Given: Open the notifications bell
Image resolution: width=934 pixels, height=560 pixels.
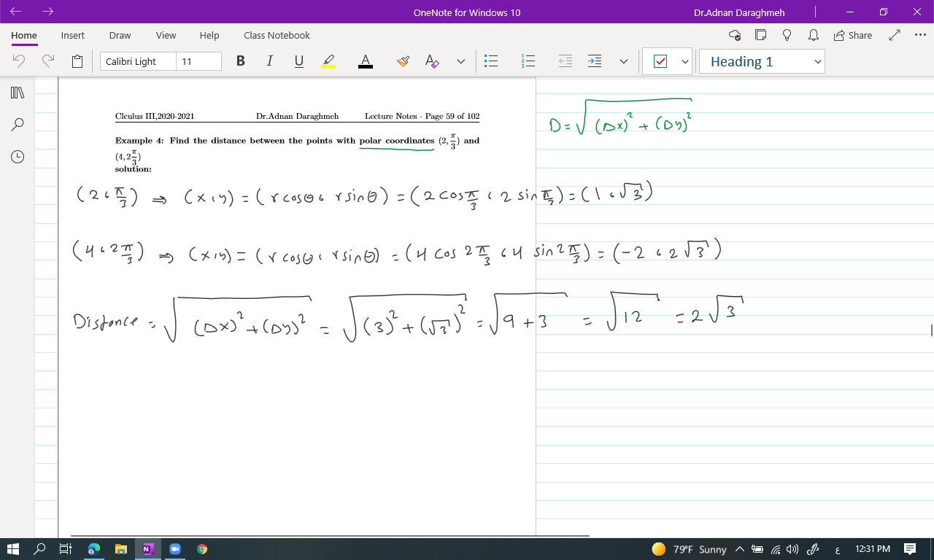Looking at the screenshot, I should 813,35.
